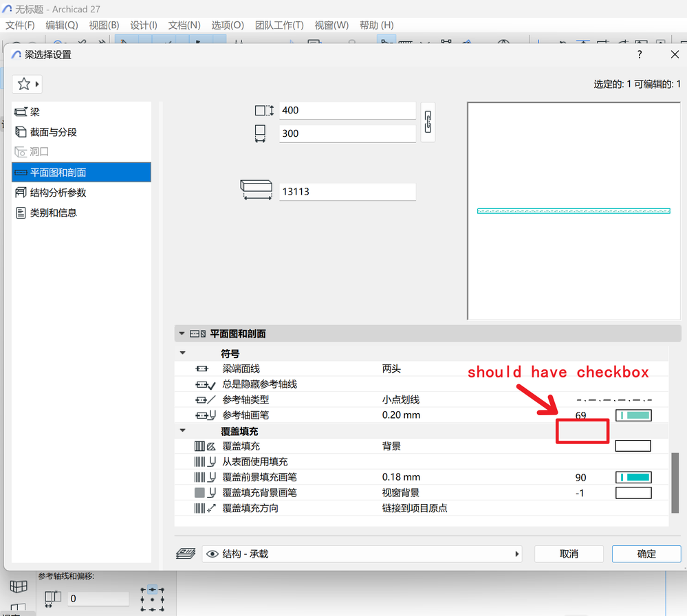The image size is (687, 616).
Task: Open the favorites star button
Action: pyautogui.click(x=27, y=84)
